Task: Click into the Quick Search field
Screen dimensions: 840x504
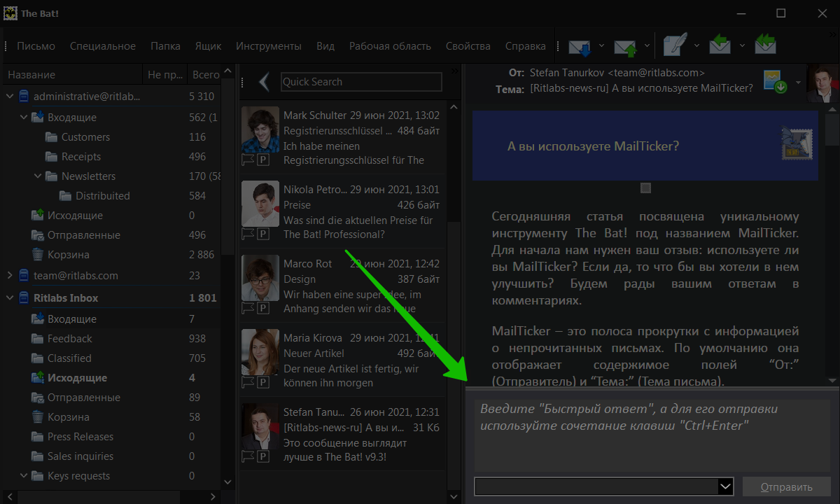Action: 361,82
